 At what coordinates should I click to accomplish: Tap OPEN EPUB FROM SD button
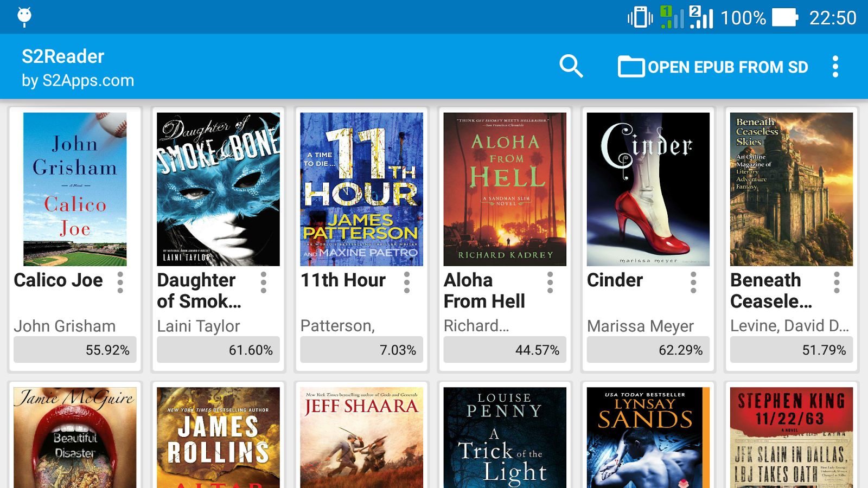pyautogui.click(x=713, y=67)
